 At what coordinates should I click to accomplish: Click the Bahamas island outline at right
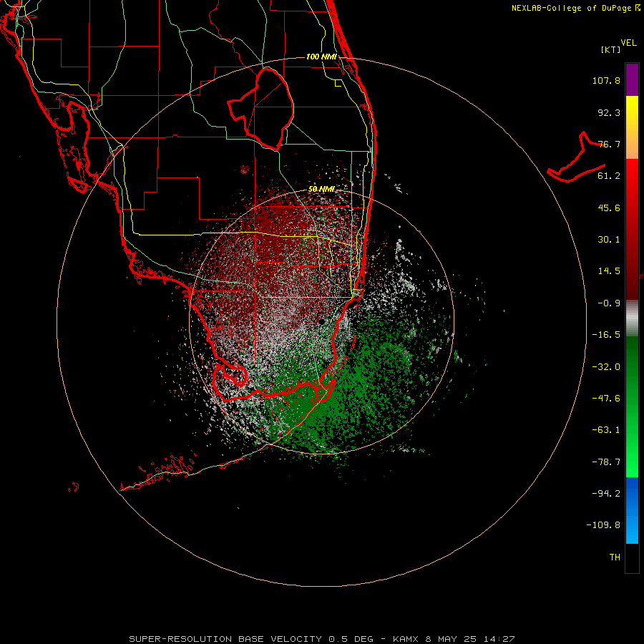click(x=577, y=157)
